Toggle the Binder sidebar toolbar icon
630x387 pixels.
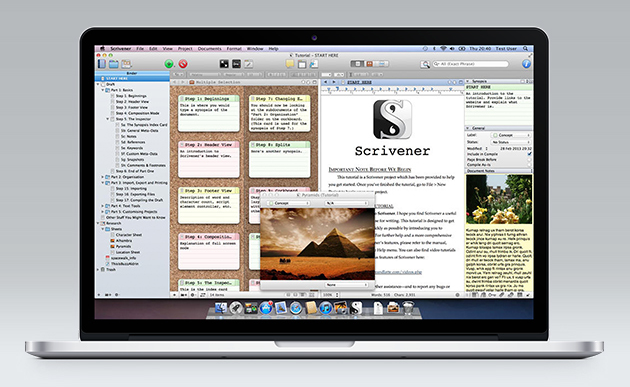pyautogui.click(x=102, y=63)
